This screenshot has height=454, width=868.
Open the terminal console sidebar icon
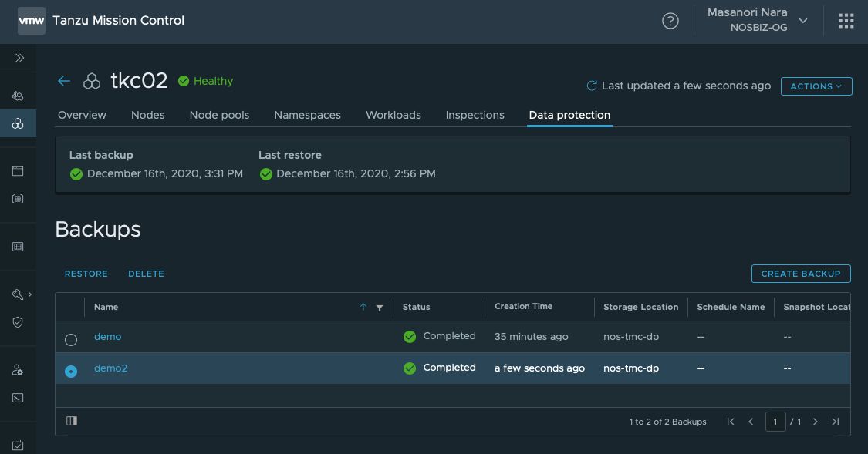pyautogui.click(x=18, y=398)
